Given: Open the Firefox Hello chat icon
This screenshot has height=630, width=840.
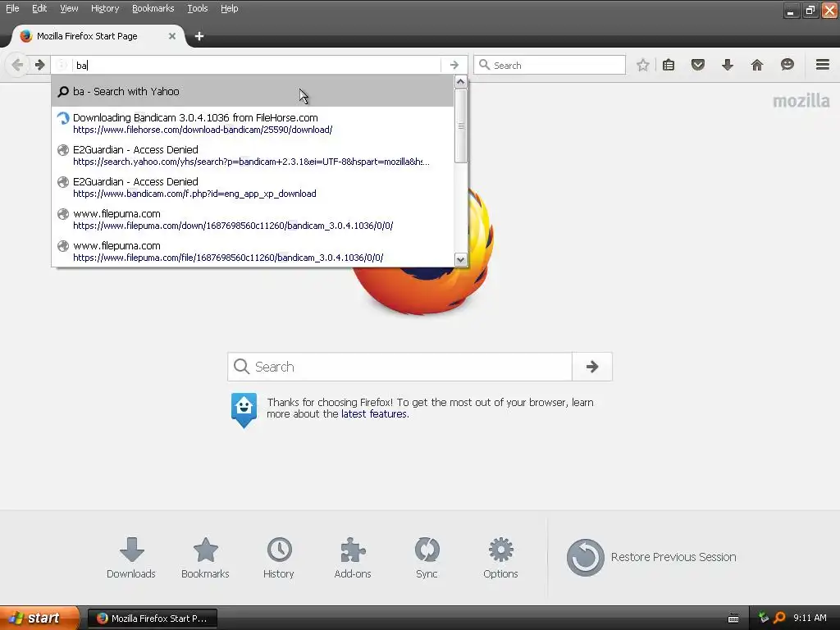Looking at the screenshot, I should point(787,66).
